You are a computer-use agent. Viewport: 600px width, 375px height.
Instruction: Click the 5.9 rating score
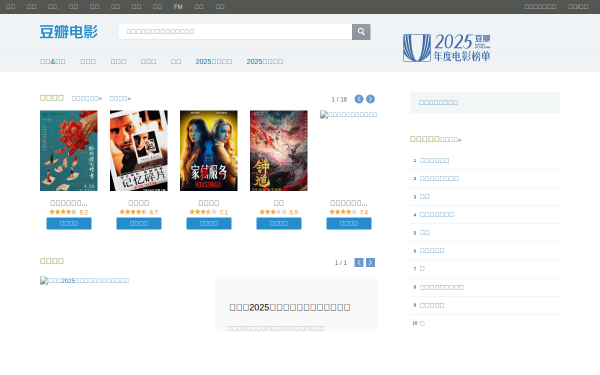coord(294,212)
